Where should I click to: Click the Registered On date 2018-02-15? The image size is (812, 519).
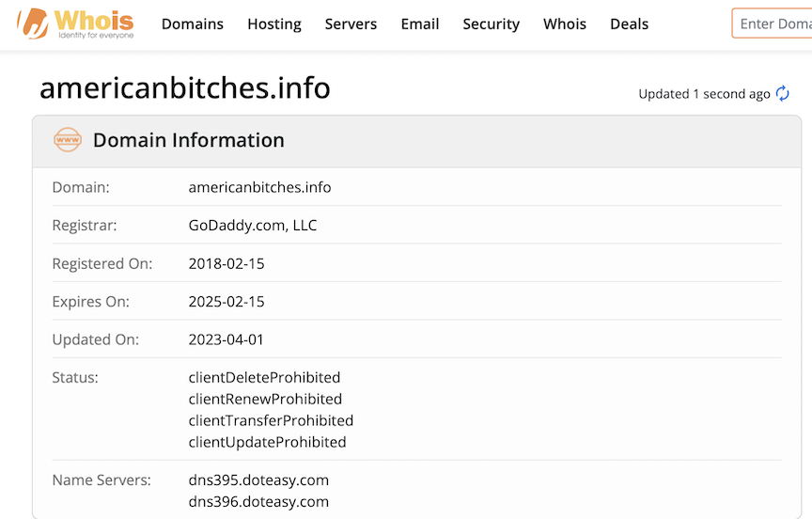[226, 264]
